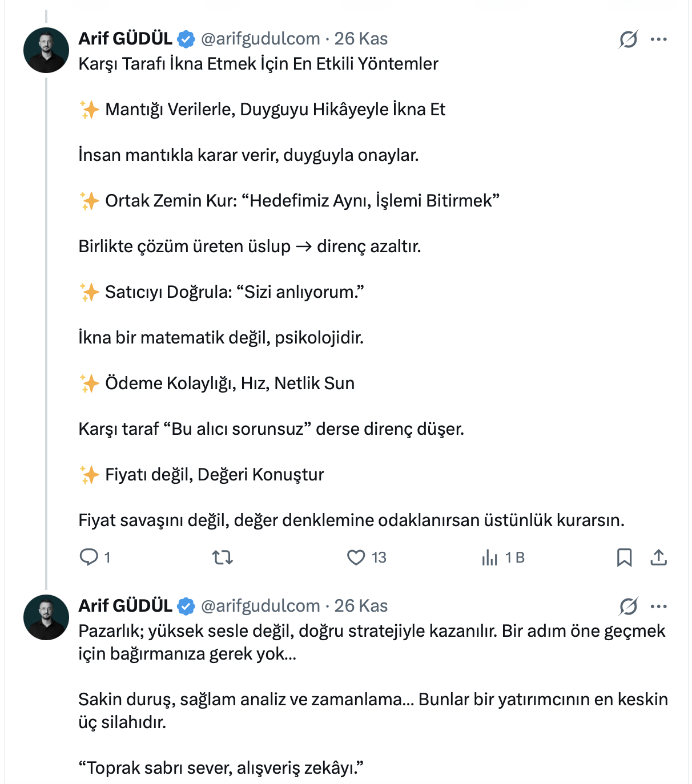Image resolution: width=692 pixels, height=784 pixels.
Task: View analytics of the first tweet
Action: (x=490, y=557)
